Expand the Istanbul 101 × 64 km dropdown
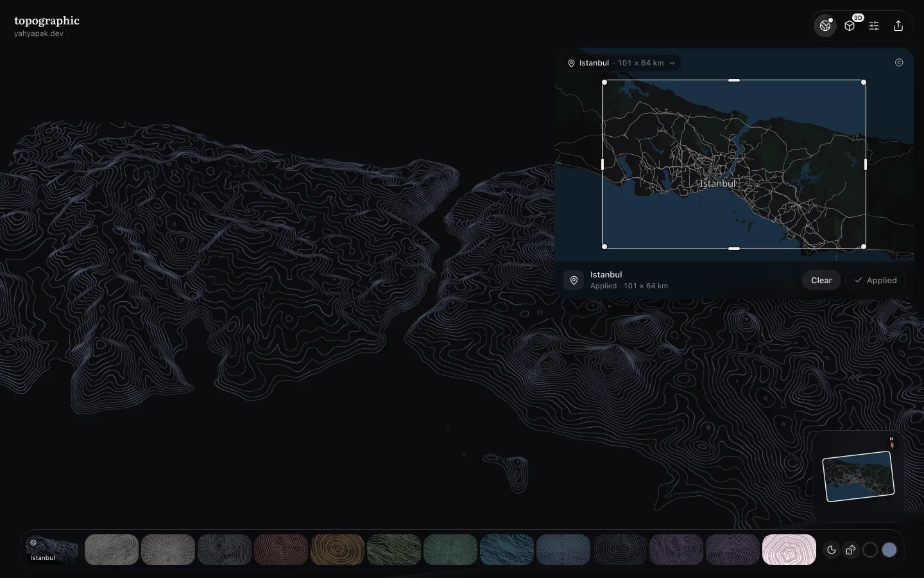 click(622, 63)
